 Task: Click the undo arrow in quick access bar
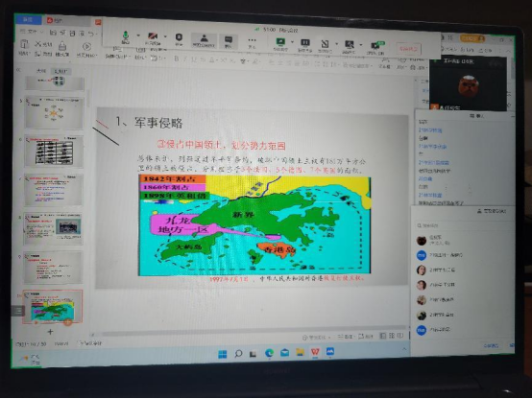click(91, 34)
